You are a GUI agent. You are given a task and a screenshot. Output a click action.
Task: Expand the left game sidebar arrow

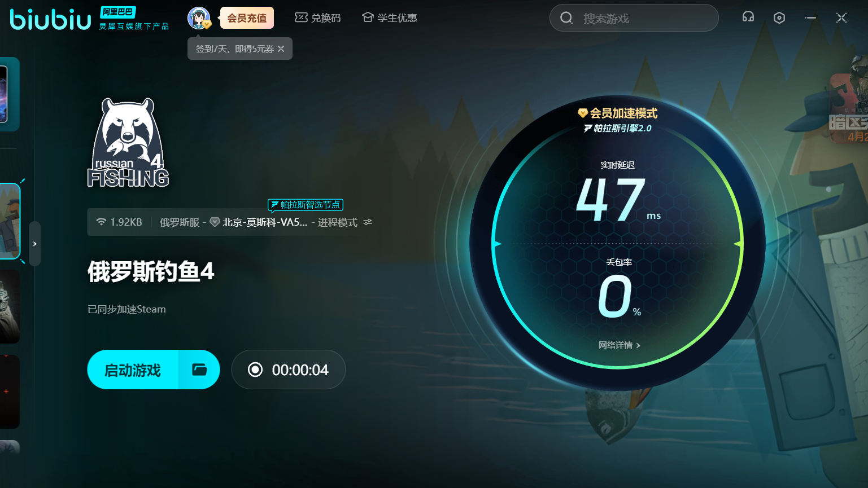(34, 244)
